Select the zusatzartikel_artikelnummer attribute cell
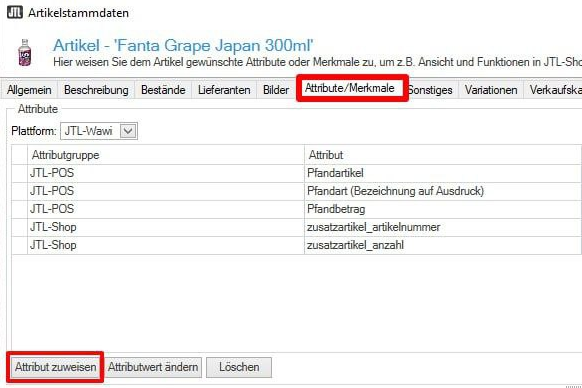 (x=443, y=227)
